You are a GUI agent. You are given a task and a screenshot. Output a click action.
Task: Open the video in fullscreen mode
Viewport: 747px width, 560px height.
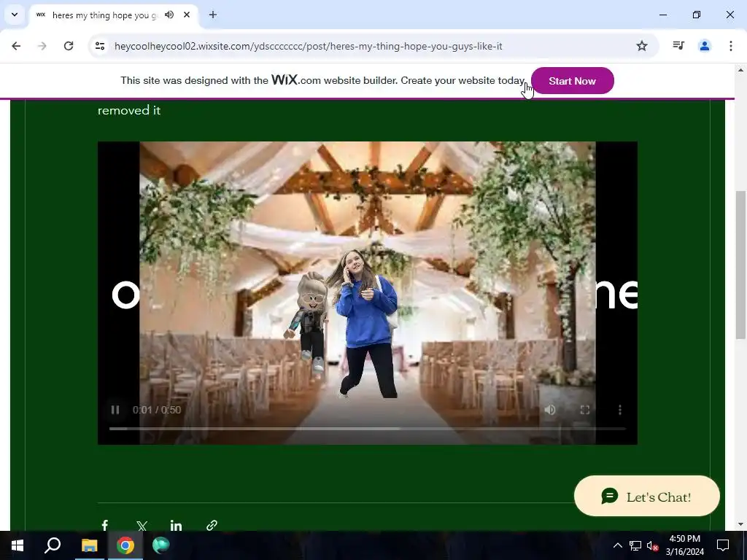pyautogui.click(x=585, y=410)
